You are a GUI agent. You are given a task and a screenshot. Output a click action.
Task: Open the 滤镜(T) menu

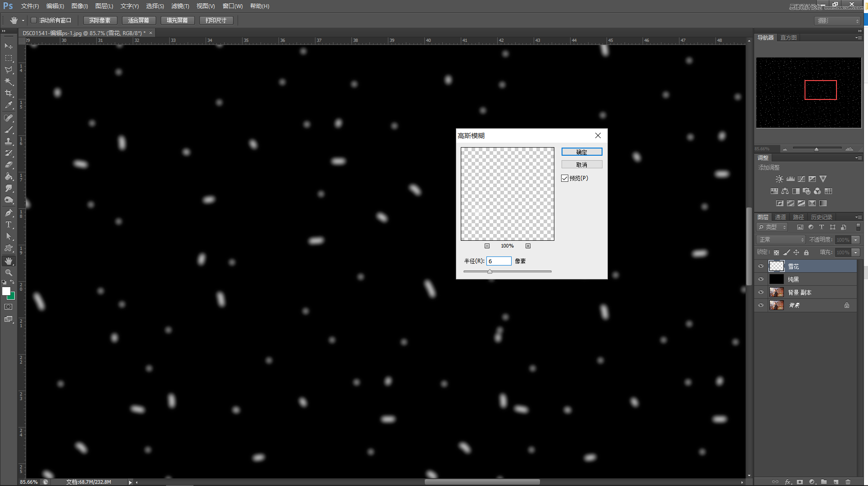tap(180, 6)
